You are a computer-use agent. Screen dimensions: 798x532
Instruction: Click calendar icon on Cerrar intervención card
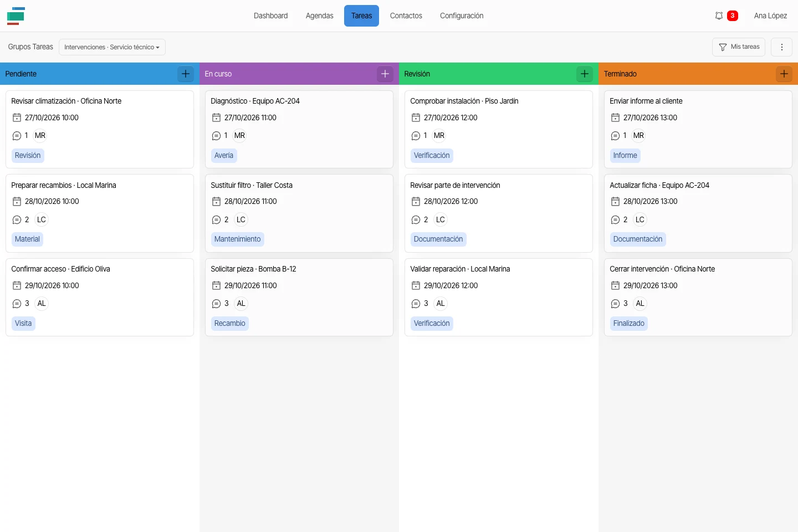[x=615, y=285]
